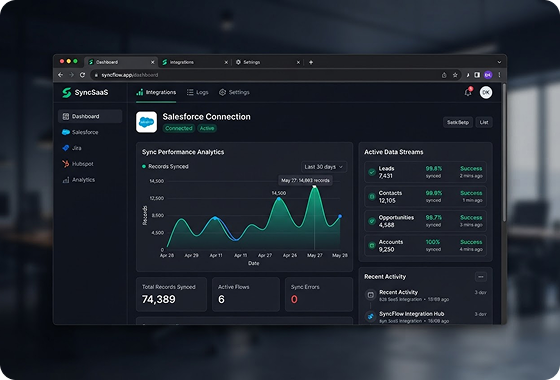This screenshot has width=560, height=380.
Task: Go forward in browser history
Action: 71,75
